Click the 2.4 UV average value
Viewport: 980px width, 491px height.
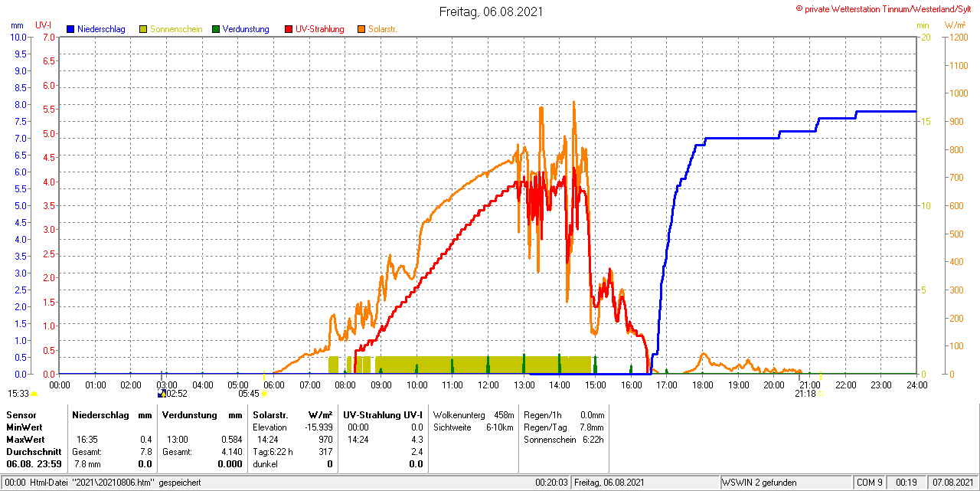pos(416,452)
